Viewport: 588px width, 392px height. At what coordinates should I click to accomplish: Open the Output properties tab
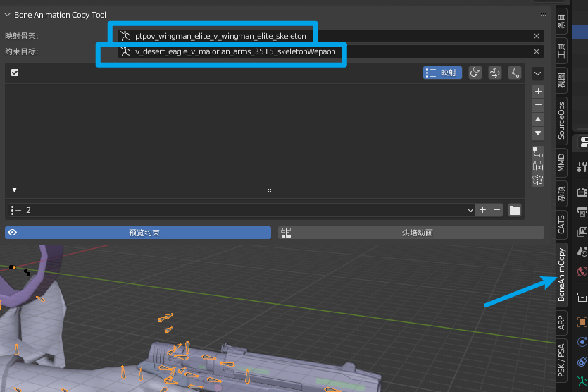pos(582,212)
